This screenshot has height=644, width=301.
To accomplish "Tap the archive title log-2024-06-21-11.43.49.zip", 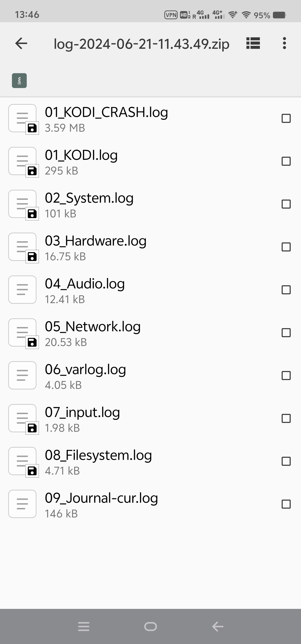I will pos(142,44).
